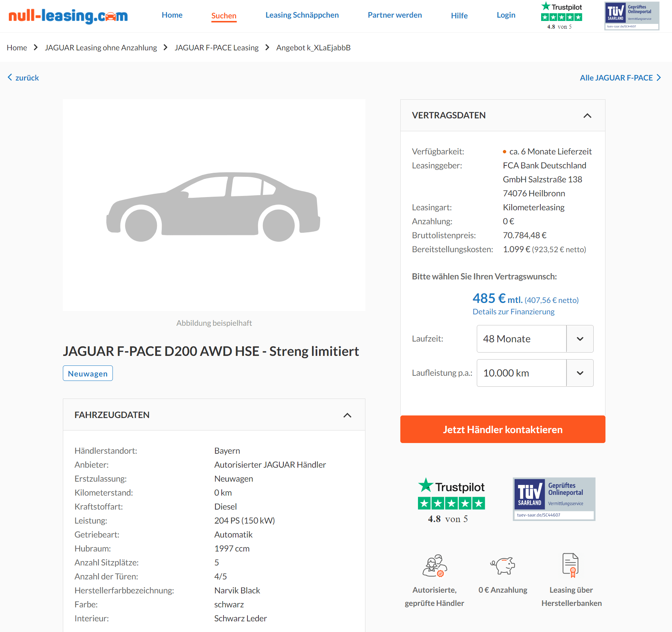
Task: Click the FAHRZEUGDATEN section header
Action: click(x=214, y=415)
